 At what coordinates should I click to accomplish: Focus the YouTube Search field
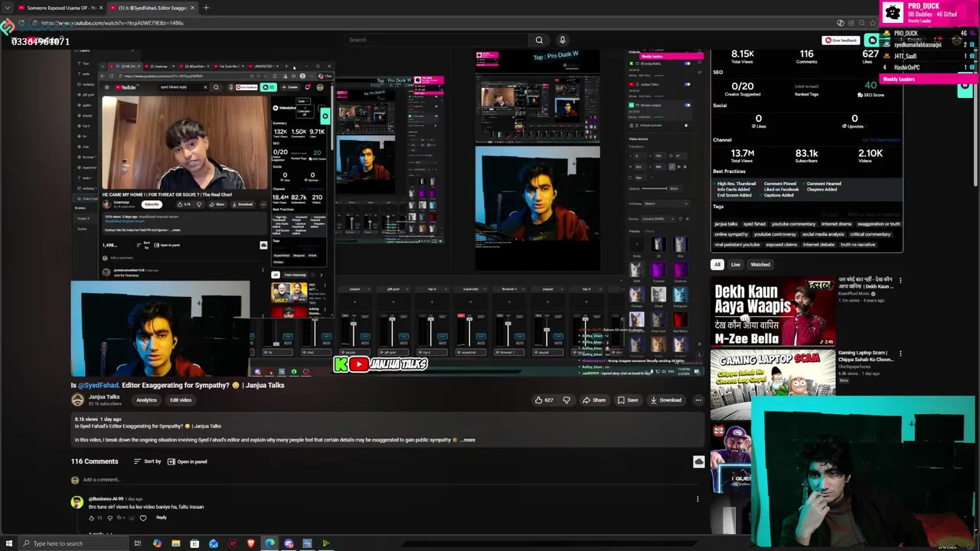tap(436, 40)
